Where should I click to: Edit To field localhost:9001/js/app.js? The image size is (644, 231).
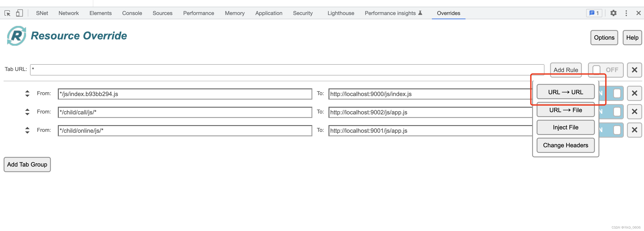tap(431, 131)
